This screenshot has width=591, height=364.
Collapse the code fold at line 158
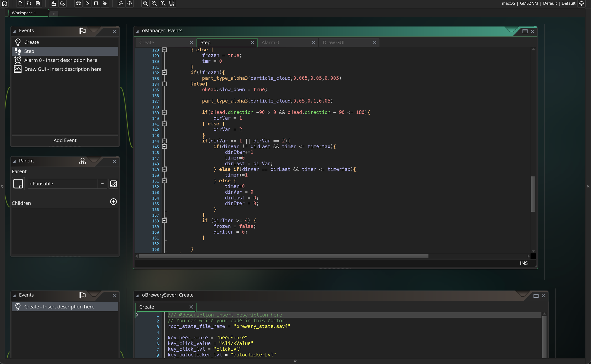(164, 221)
